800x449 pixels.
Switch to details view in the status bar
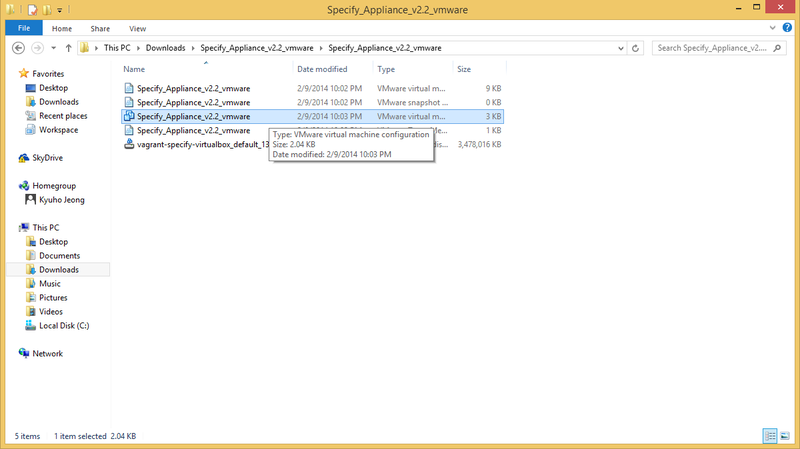click(770, 436)
